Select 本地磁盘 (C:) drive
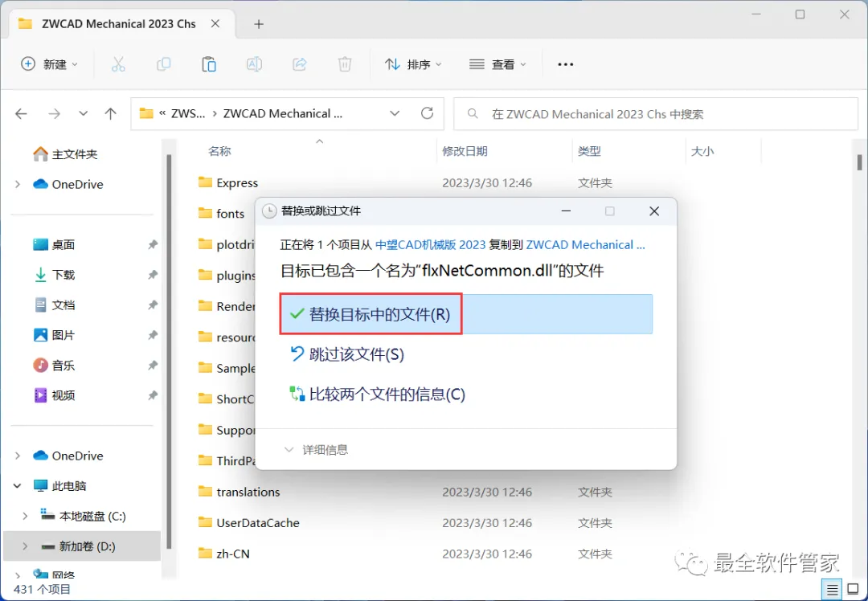 coord(83,516)
